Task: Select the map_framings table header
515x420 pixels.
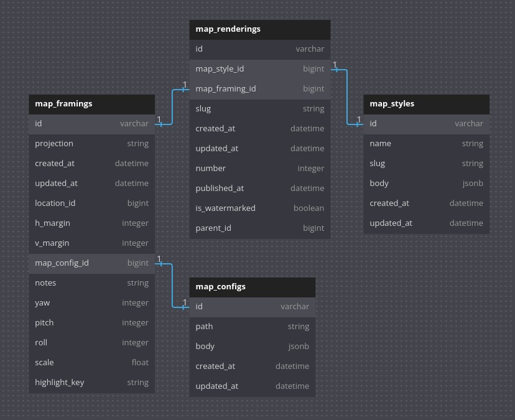Action: (x=91, y=104)
